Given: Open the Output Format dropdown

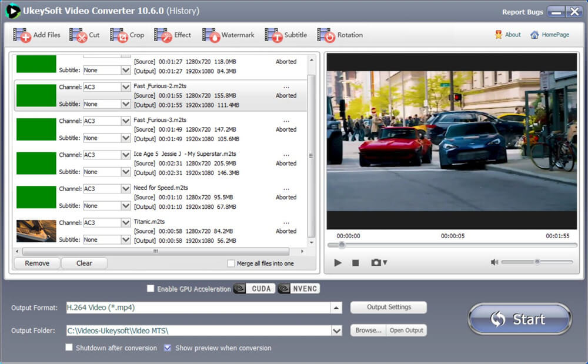Looking at the screenshot, I should 336,308.
